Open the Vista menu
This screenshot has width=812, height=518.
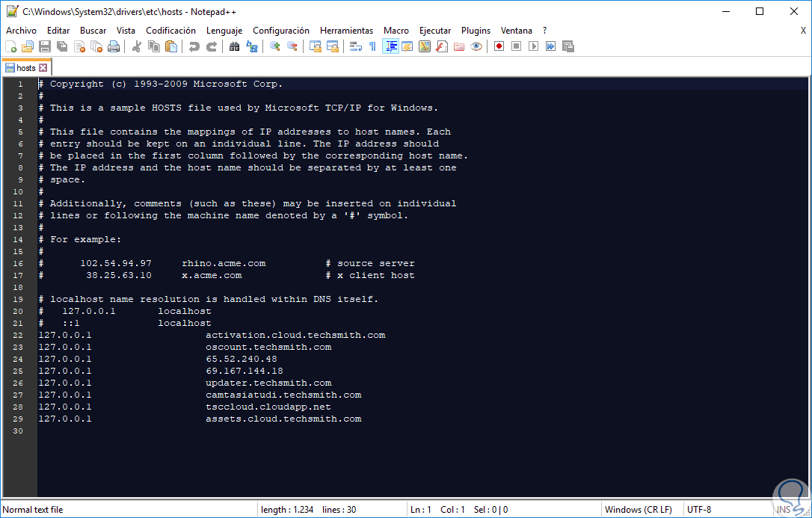tap(126, 31)
